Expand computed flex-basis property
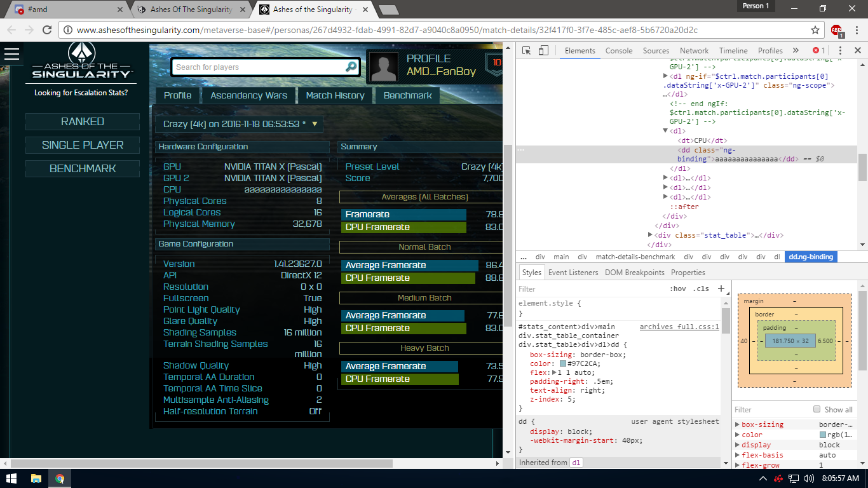Viewport: 868px width, 488px height. 737,455
